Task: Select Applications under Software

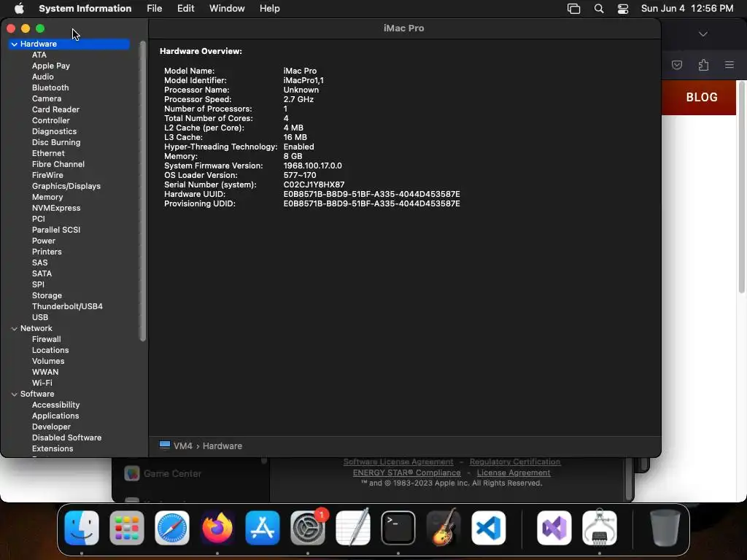Action: pyautogui.click(x=55, y=416)
